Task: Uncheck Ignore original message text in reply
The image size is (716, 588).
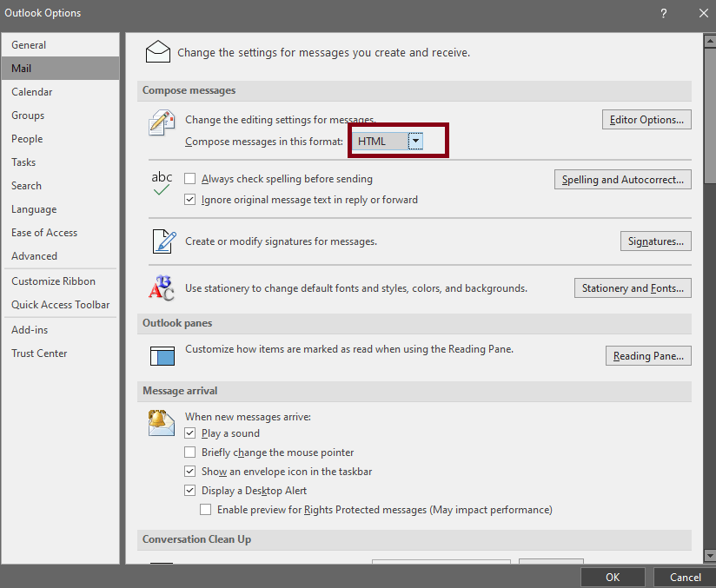Action: pos(190,200)
